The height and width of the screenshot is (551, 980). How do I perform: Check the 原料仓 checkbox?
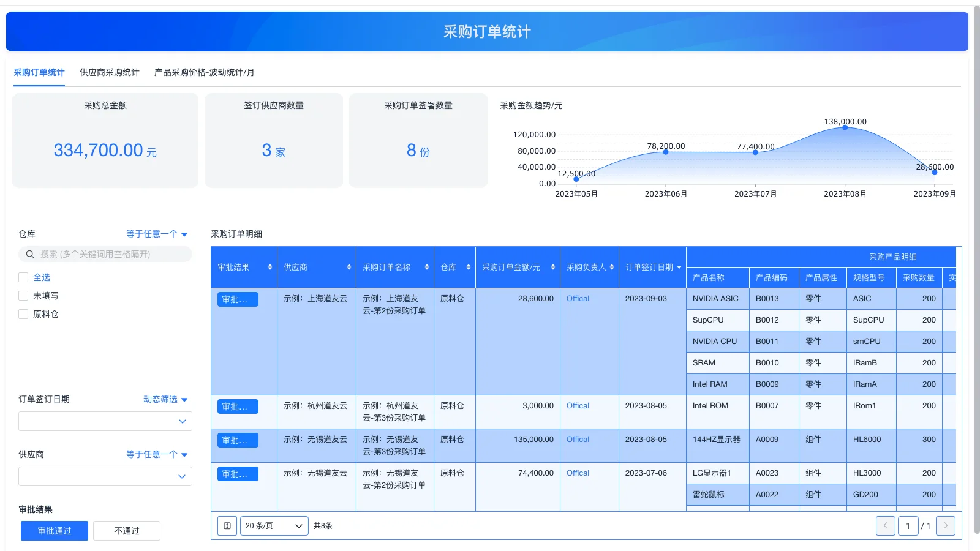(23, 314)
